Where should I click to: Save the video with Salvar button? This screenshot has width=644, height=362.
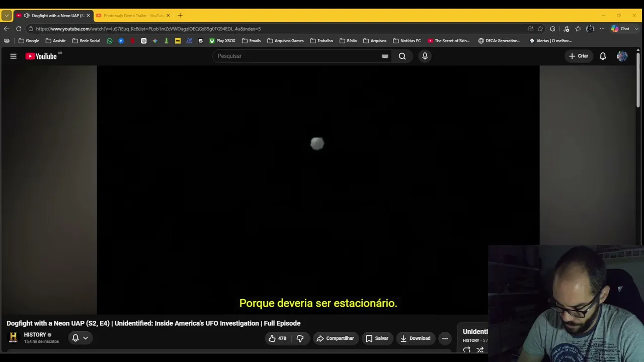(x=377, y=338)
